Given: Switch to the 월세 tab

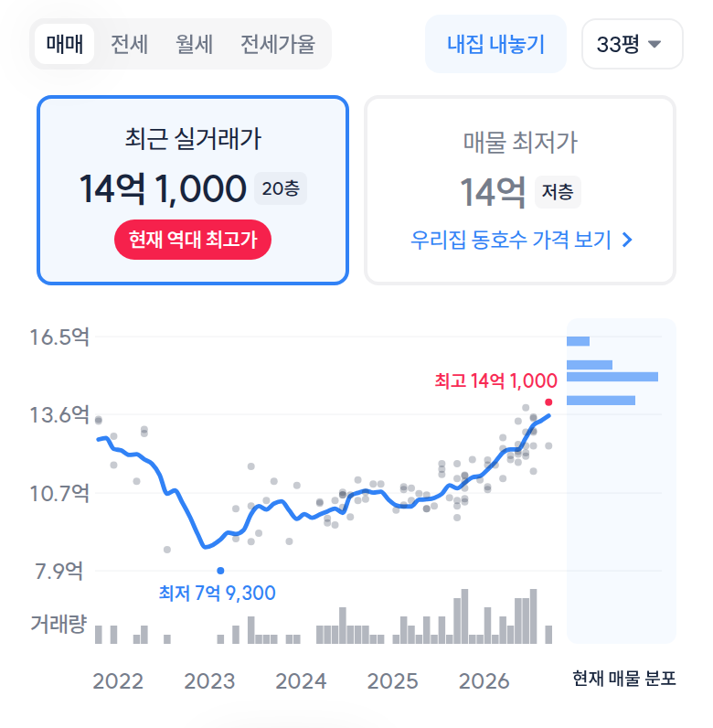Looking at the screenshot, I should coord(194,44).
